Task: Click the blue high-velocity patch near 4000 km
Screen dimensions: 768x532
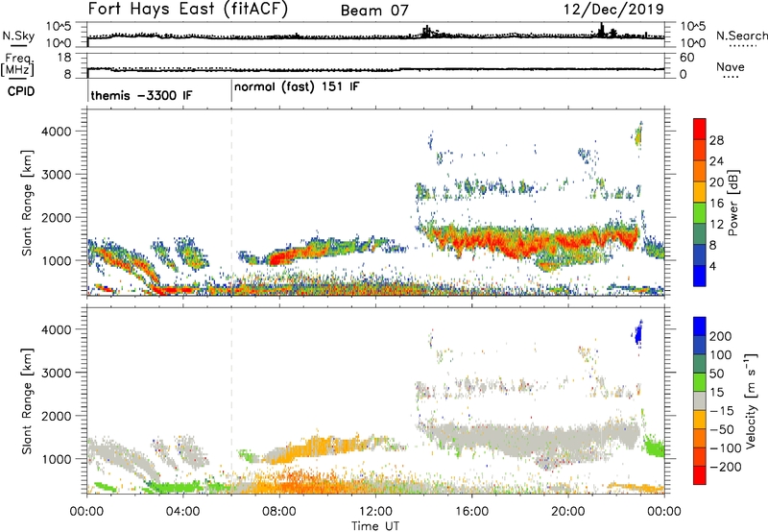Action: (x=637, y=333)
